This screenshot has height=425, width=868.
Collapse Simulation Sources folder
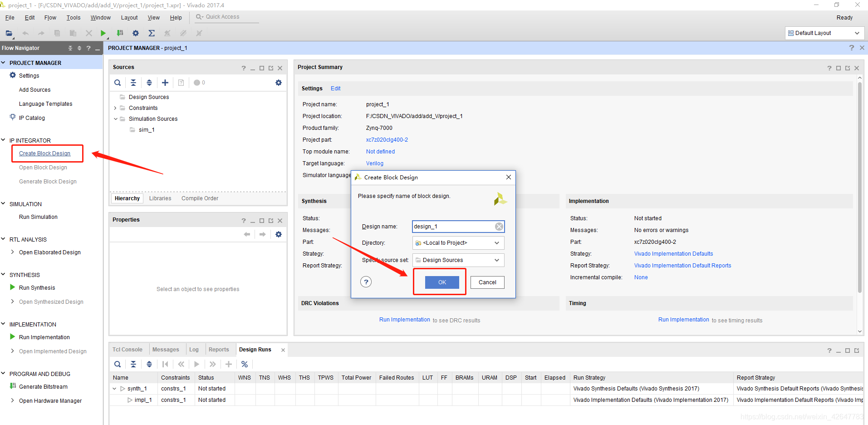coord(115,119)
